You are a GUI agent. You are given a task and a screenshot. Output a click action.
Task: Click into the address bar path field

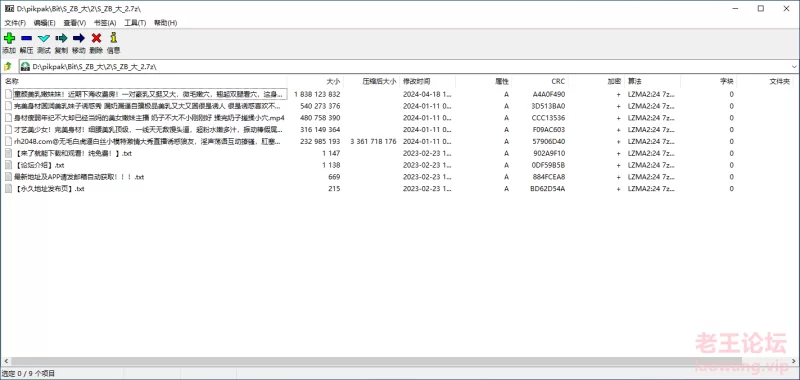[x=408, y=67]
